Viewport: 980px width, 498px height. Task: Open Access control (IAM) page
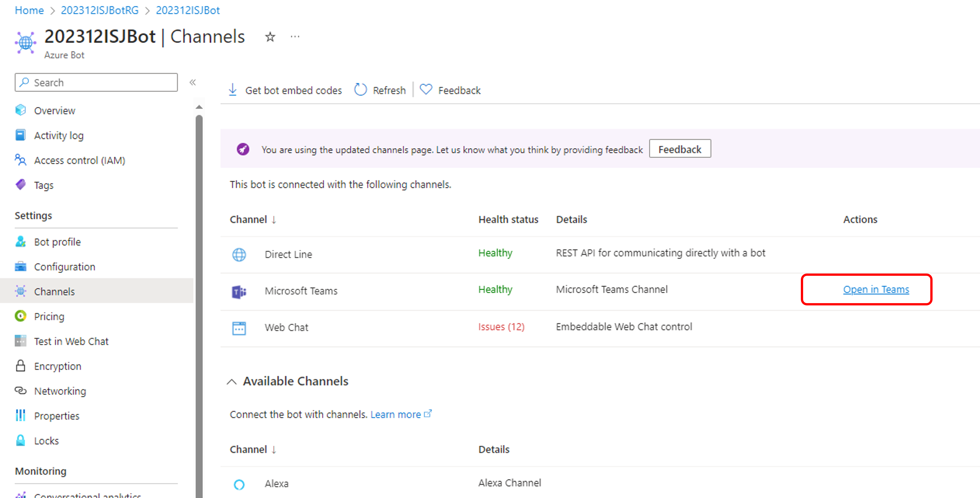79,160
